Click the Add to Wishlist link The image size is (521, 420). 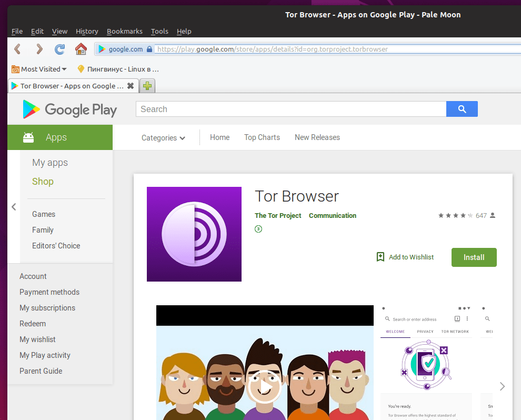point(411,257)
